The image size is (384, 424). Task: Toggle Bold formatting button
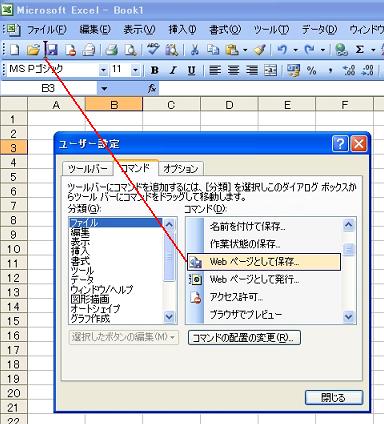154,70
